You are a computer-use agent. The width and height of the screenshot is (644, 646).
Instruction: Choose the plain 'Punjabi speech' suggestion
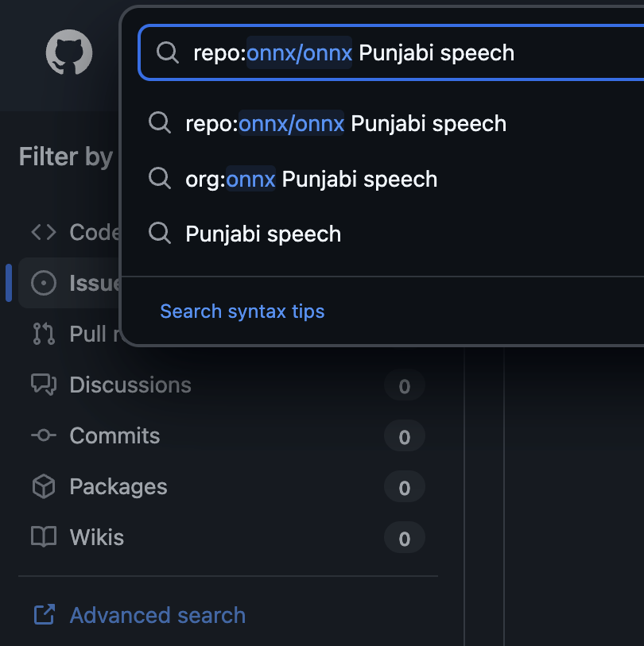tap(263, 234)
